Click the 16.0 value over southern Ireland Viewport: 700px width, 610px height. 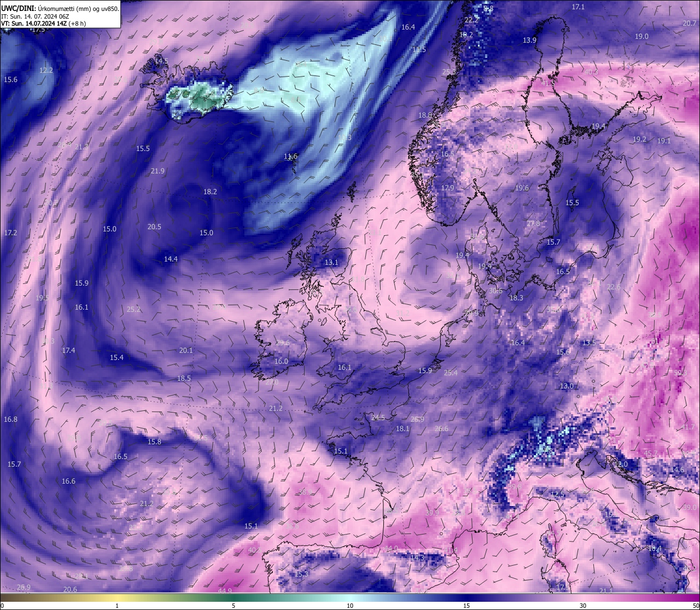click(x=281, y=361)
